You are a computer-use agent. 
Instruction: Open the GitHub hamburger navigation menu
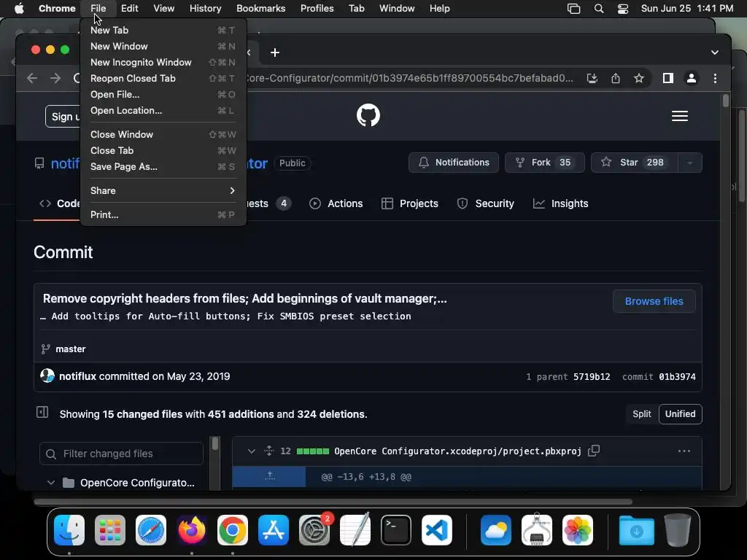[679, 116]
